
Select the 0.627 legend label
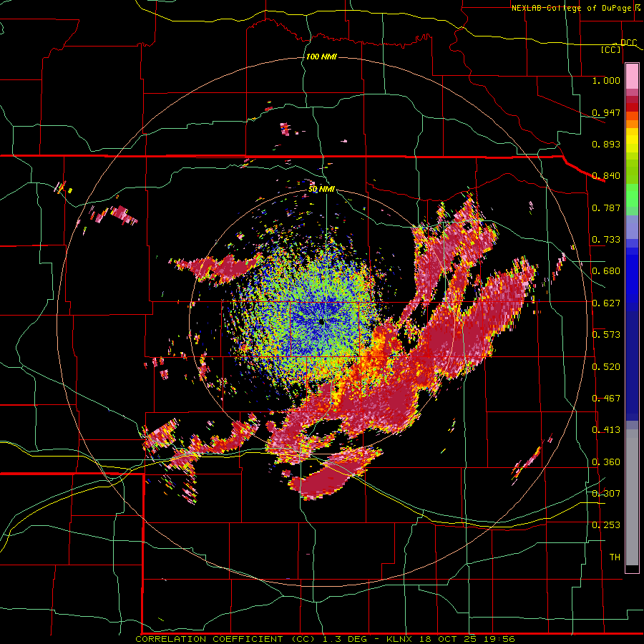click(606, 303)
